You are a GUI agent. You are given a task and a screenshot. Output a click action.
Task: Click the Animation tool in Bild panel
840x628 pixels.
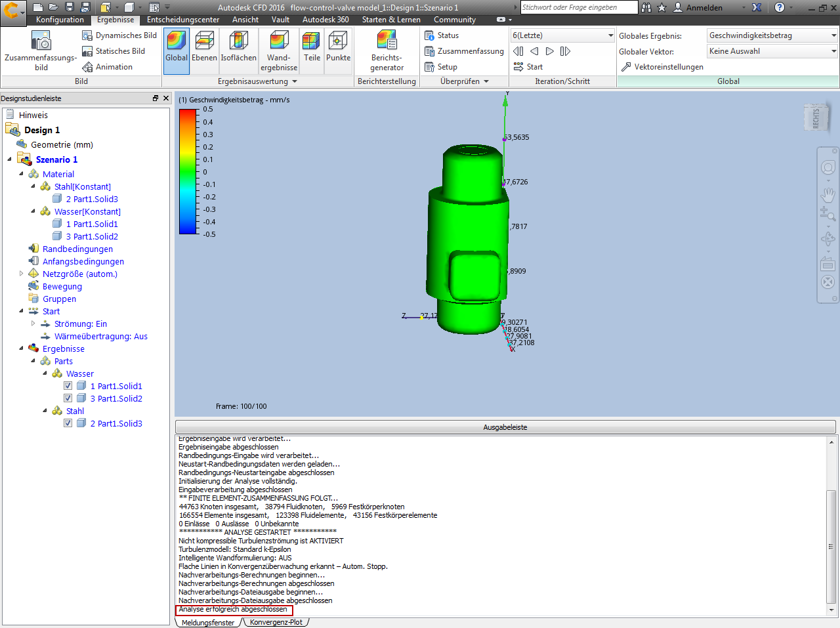pos(107,67)
